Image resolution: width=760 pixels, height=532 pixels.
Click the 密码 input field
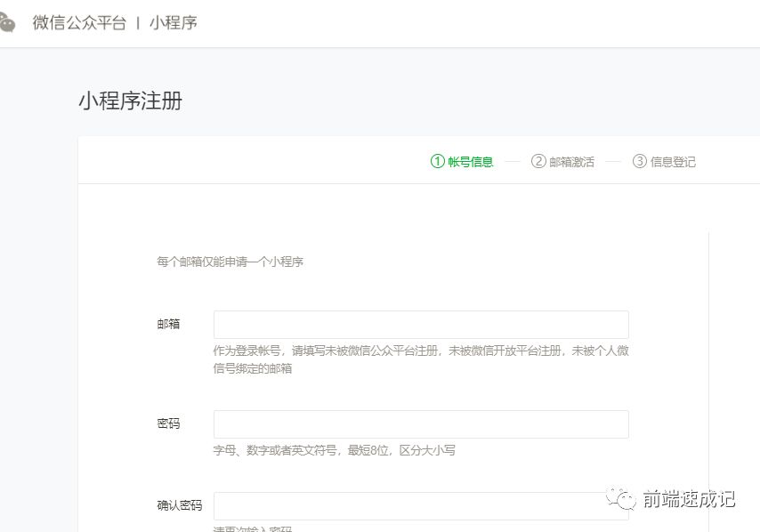click(421, 424)
